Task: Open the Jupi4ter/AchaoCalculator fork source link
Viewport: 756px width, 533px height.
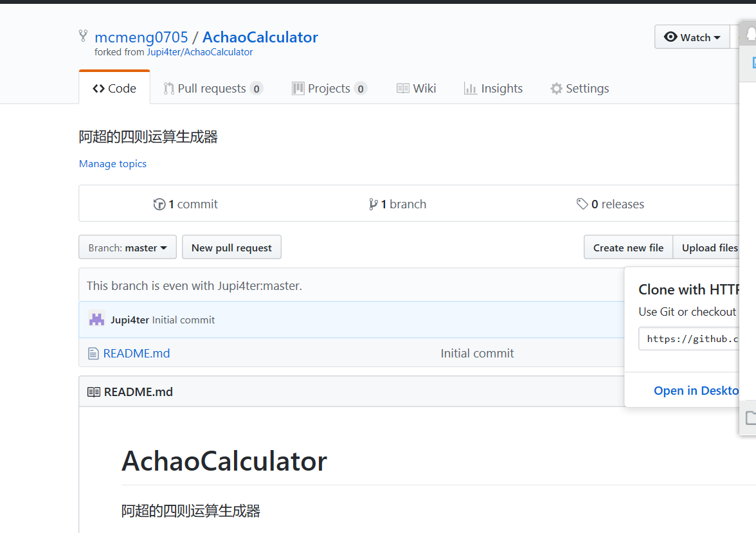Action: click(x=200, y=52)
